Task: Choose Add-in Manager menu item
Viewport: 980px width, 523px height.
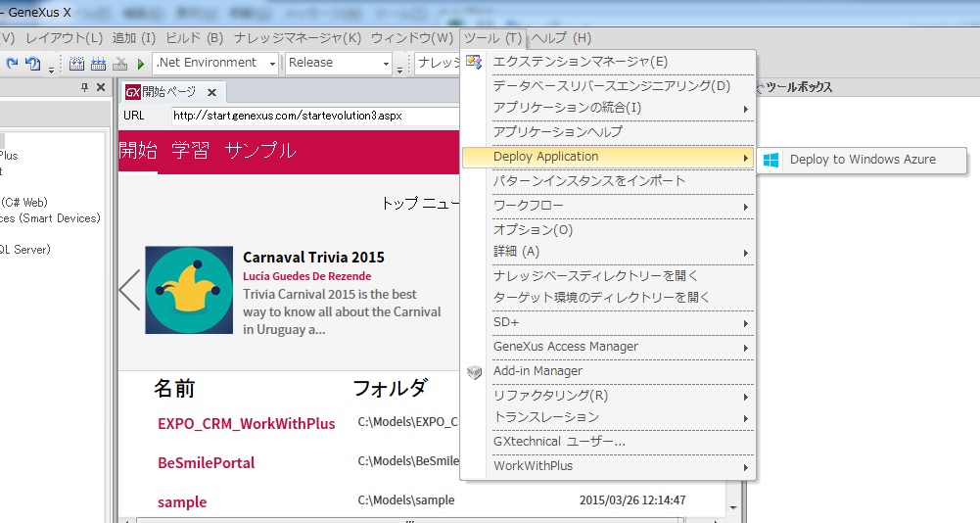Action: (608, 371)
